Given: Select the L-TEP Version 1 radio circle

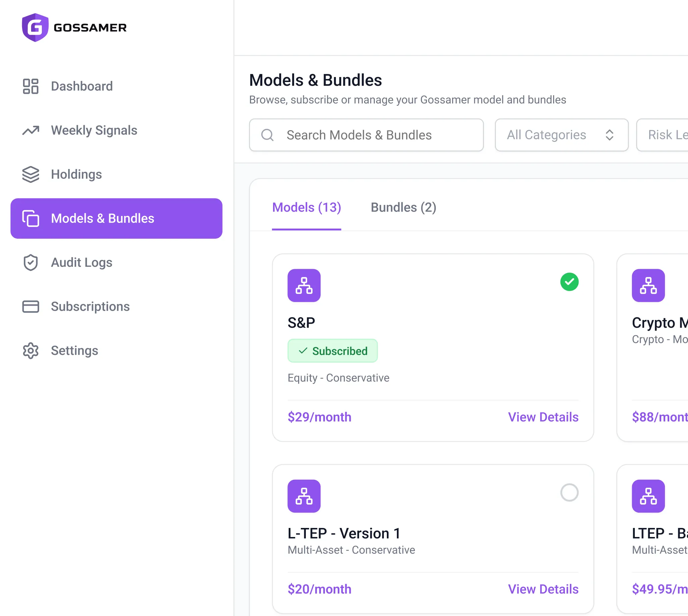Looking at the screenshot, I should click(569, 492).
